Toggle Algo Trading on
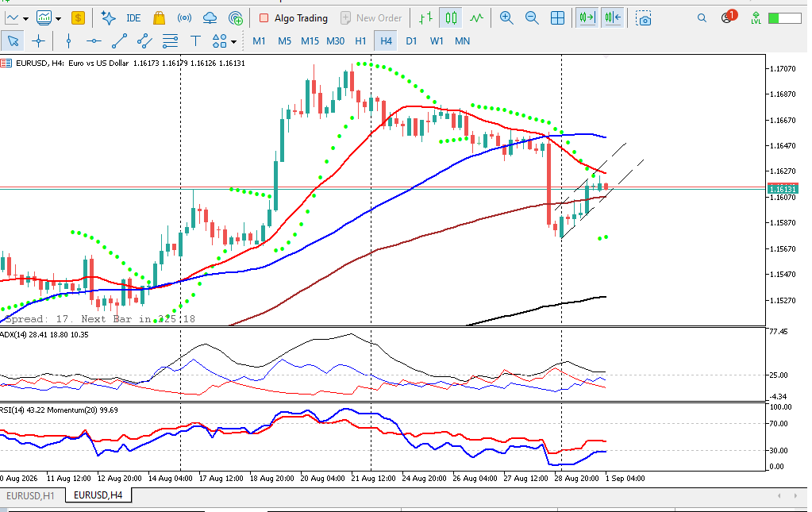This screenshot has width=812, height=512. click(x=294, y=18)
